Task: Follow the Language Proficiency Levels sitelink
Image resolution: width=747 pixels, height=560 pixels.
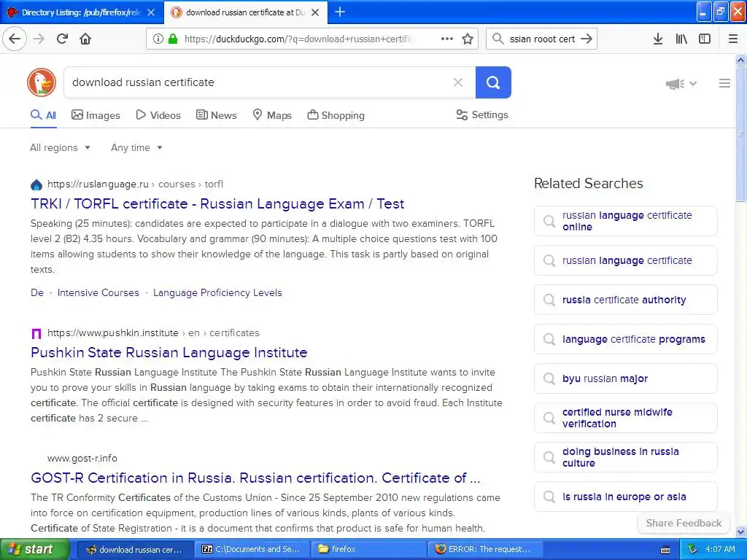Action: (x=217, y=293)
